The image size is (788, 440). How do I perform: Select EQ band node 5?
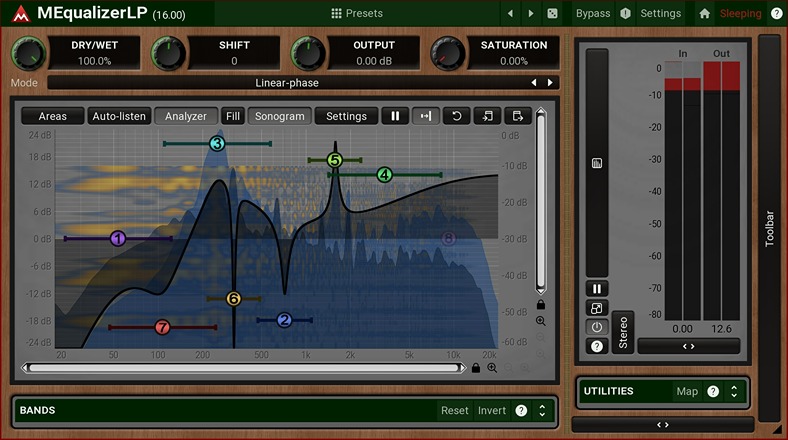335,160
